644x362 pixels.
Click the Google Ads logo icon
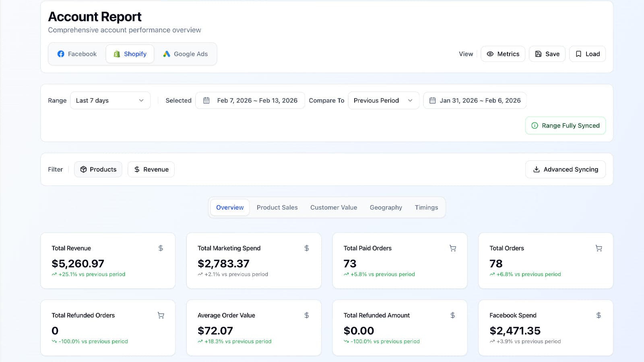tap(167, 54)
